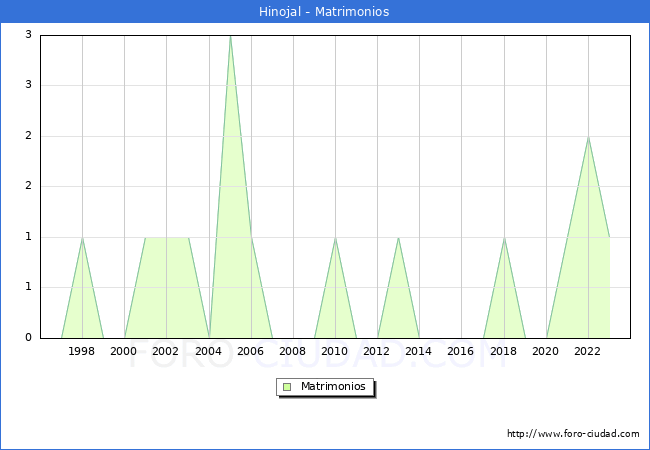The height and width of the screenshot is (450, 650).
Task: Select the 2022 x-axis label
Action: (588, 351)
